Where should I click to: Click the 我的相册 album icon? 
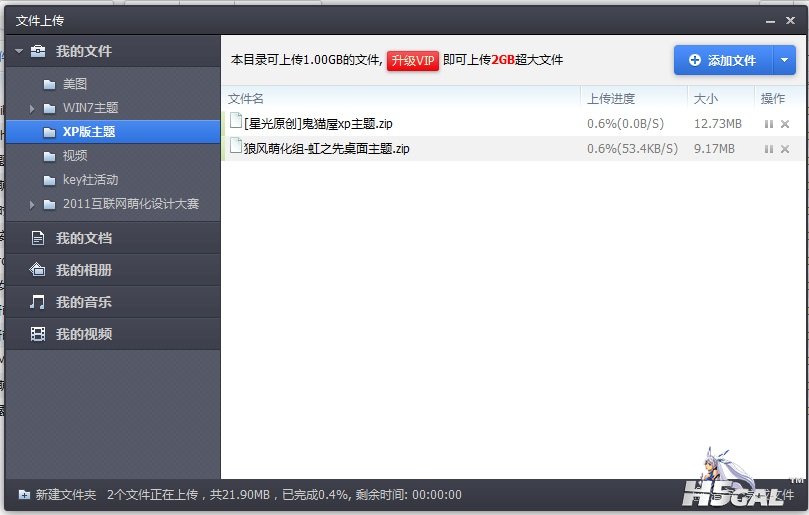coord(37,270)
